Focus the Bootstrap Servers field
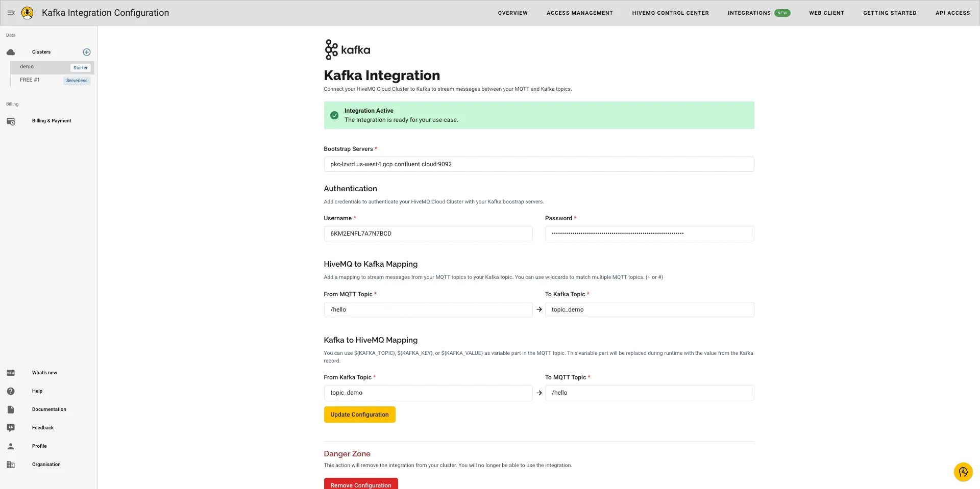 (539, 164)
